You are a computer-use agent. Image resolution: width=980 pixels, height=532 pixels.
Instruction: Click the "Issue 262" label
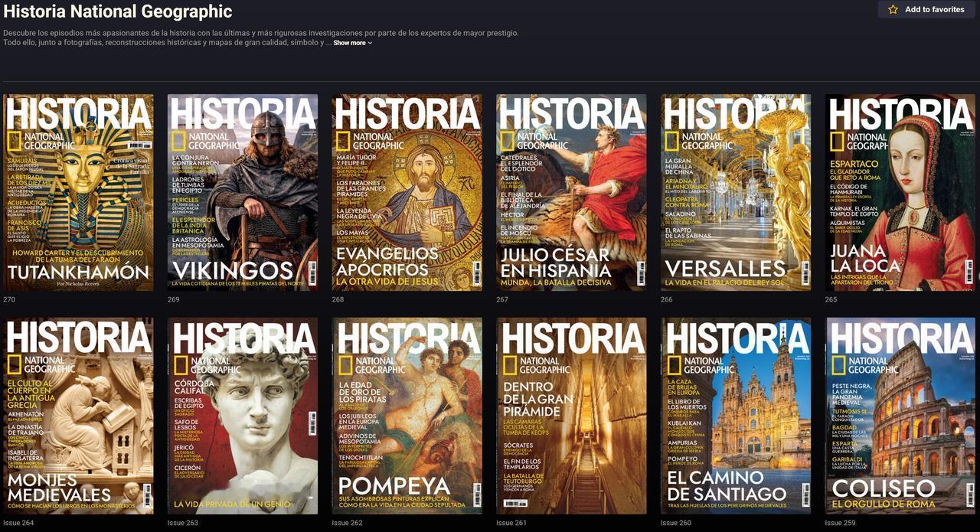tap(347, 523)
